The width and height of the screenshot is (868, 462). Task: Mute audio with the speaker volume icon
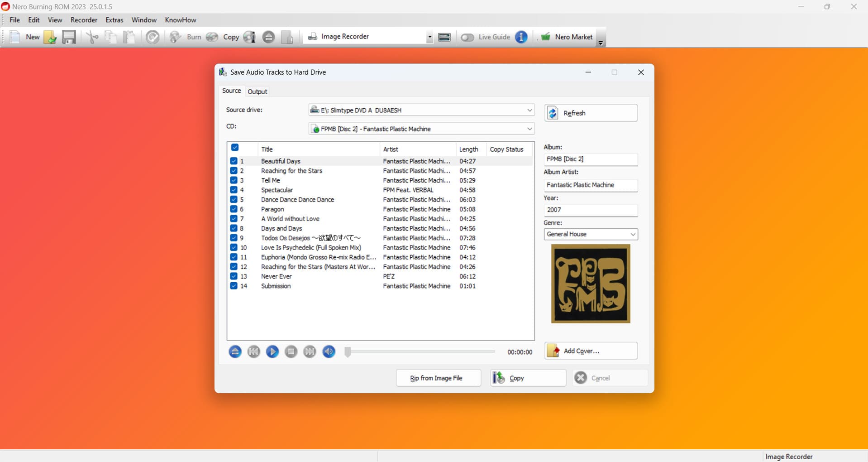tap(329, 351)
